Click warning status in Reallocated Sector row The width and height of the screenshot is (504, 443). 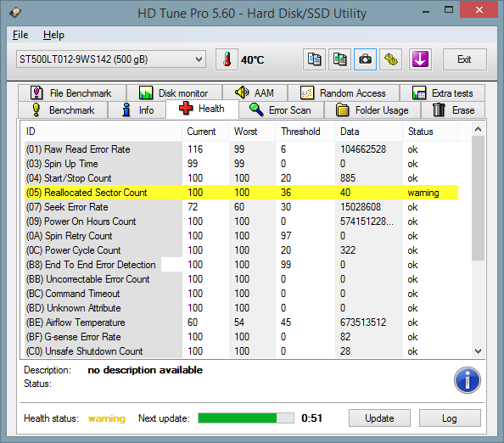point(423,193)
